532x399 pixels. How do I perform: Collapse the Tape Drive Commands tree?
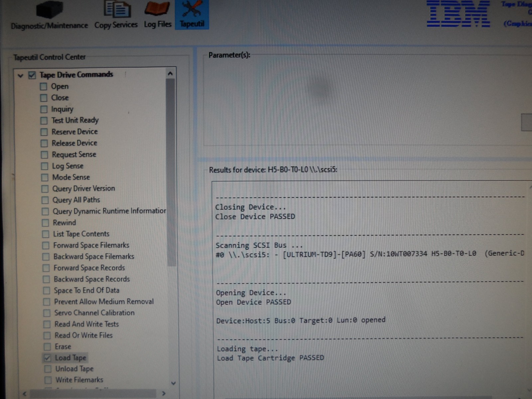(20, 76)
